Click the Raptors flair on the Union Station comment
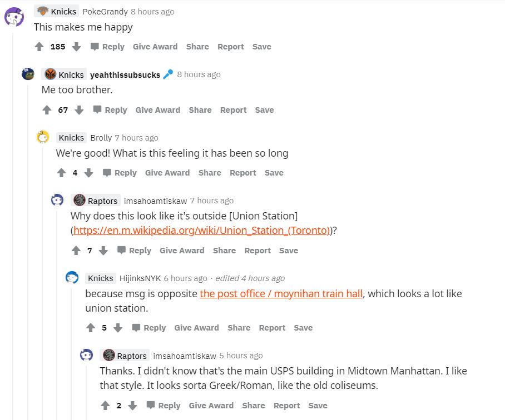 [96, 201]
